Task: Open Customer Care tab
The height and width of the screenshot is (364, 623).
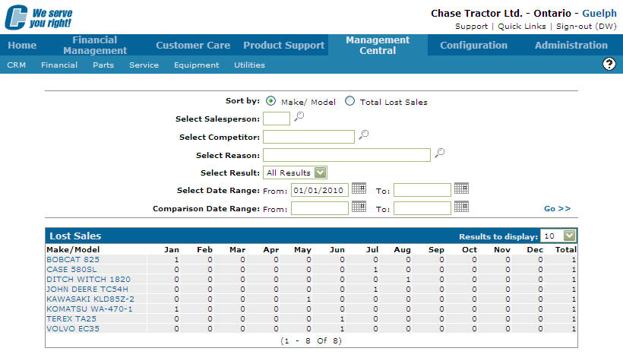Action: (193, 46)
